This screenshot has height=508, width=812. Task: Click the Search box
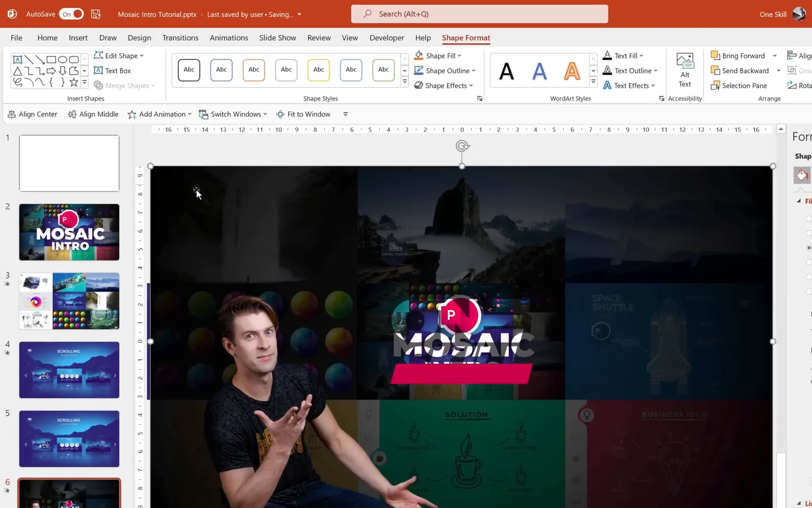479,14
